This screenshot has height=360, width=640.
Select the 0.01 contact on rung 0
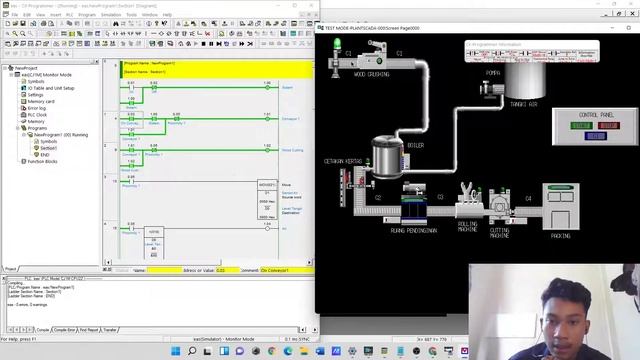tap(131, 87)
